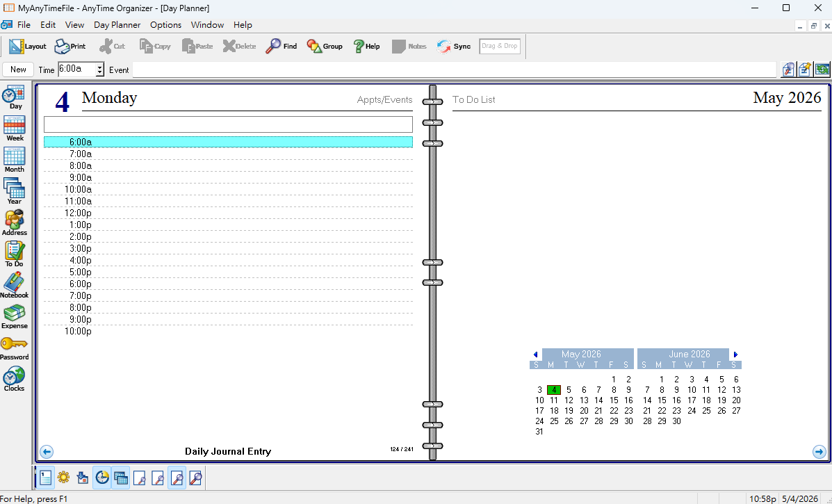Select June 18 in mini calendar
Viewport: 832px width, 504px height.
(x=706, y=400)
